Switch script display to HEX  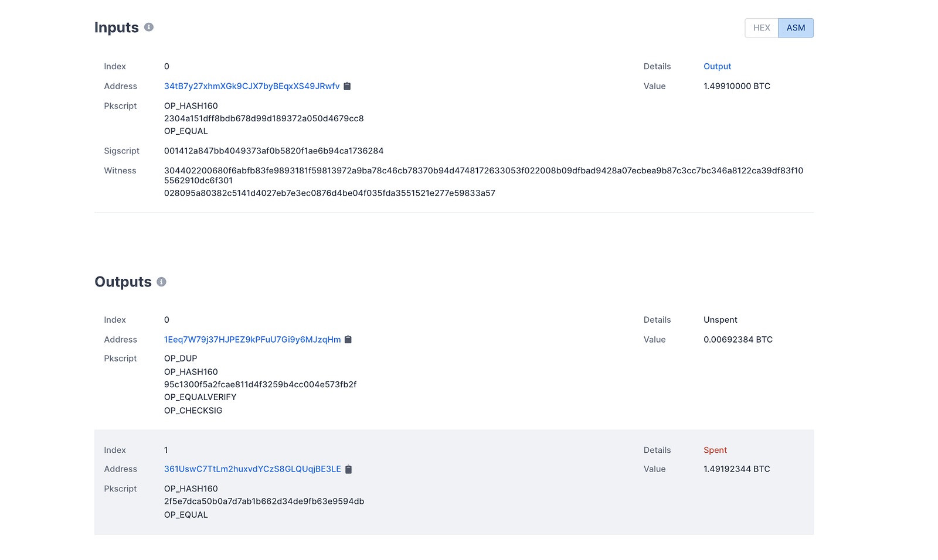761,28
